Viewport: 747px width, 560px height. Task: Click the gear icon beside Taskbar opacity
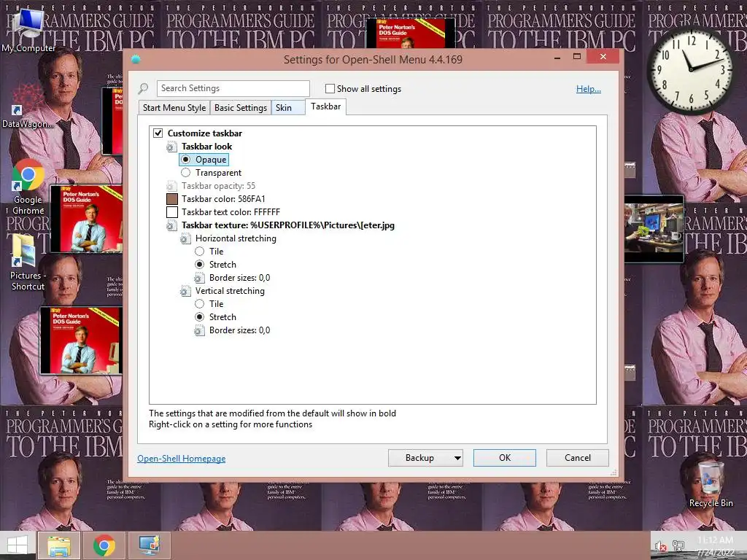(x=171, y=186)
